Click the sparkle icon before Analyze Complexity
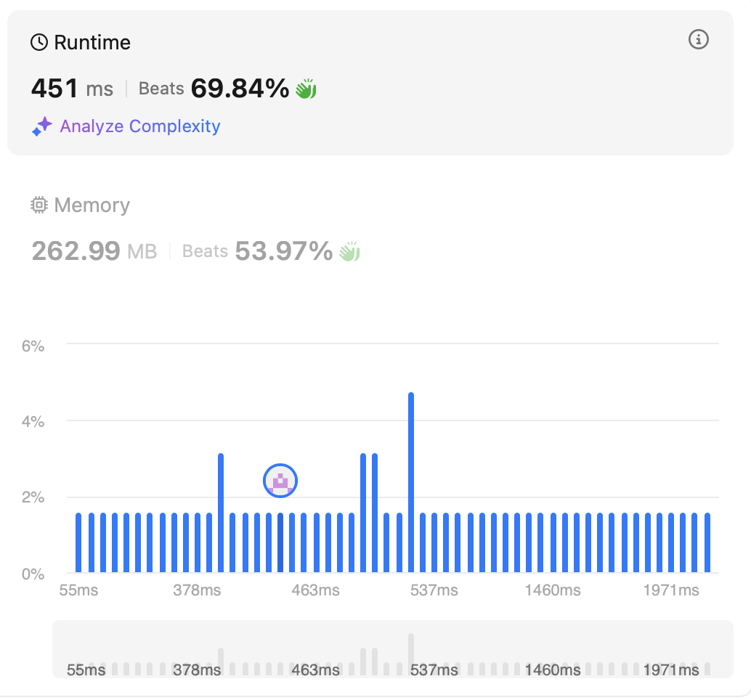Viewport: 751px width, 700px height. coord(41,127)
